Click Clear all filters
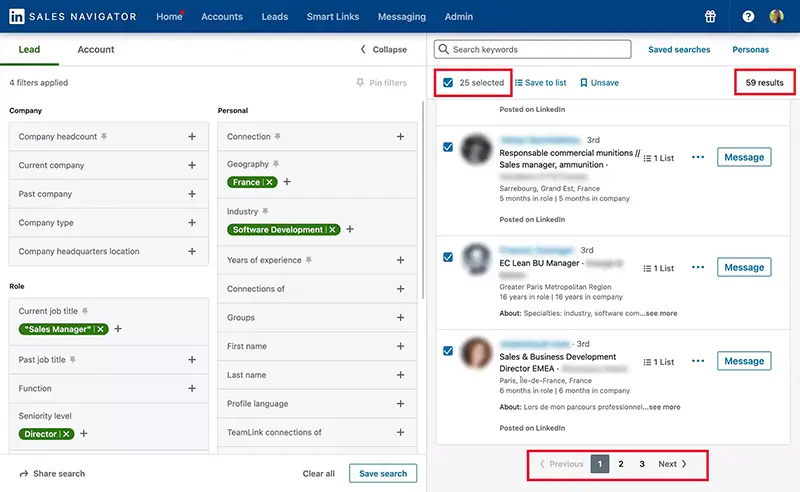This screenshot has width=800, height=492. (318, 474)
